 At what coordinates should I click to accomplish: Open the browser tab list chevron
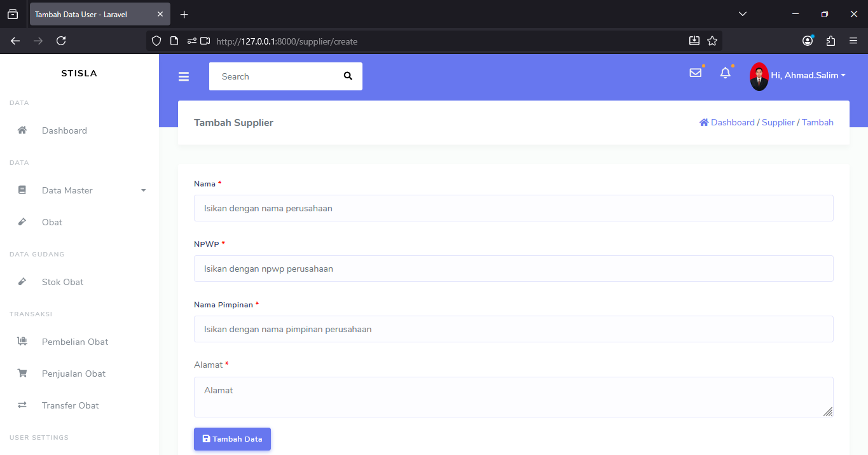[x=743, y=14]
